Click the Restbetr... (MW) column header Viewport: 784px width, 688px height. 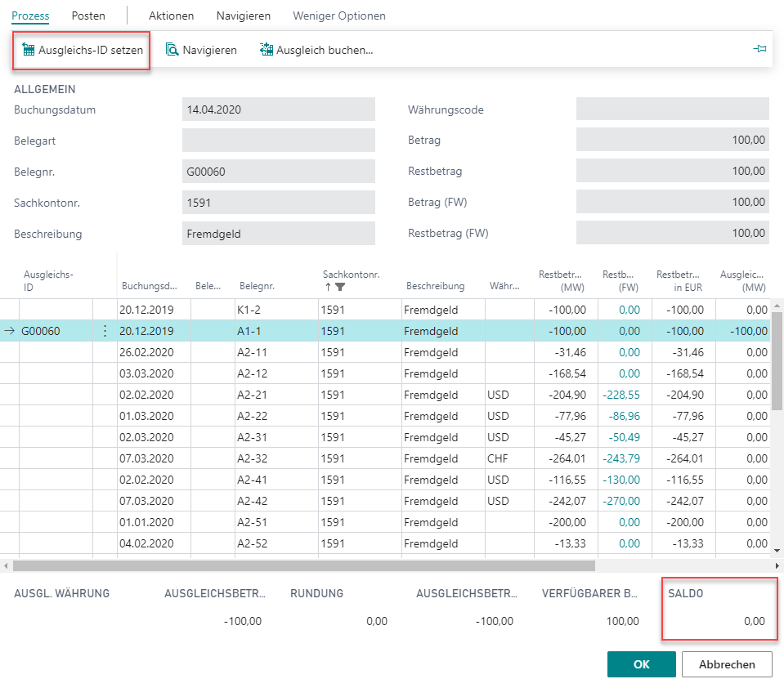[561, 281]
